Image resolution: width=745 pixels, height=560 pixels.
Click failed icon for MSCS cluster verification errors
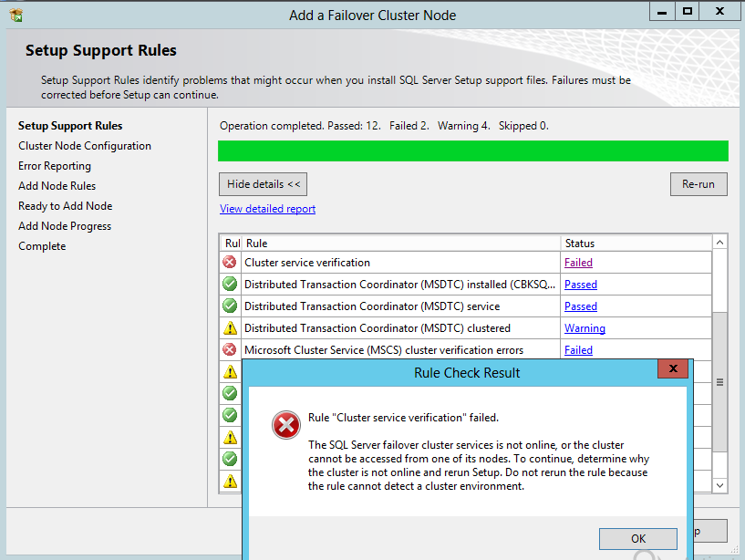(x=230, y=349)
